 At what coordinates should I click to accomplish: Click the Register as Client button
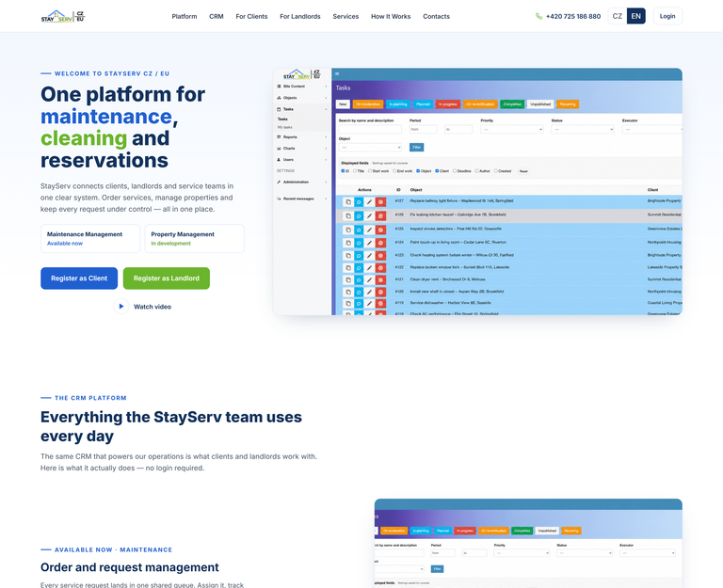(x=79, y=278)
